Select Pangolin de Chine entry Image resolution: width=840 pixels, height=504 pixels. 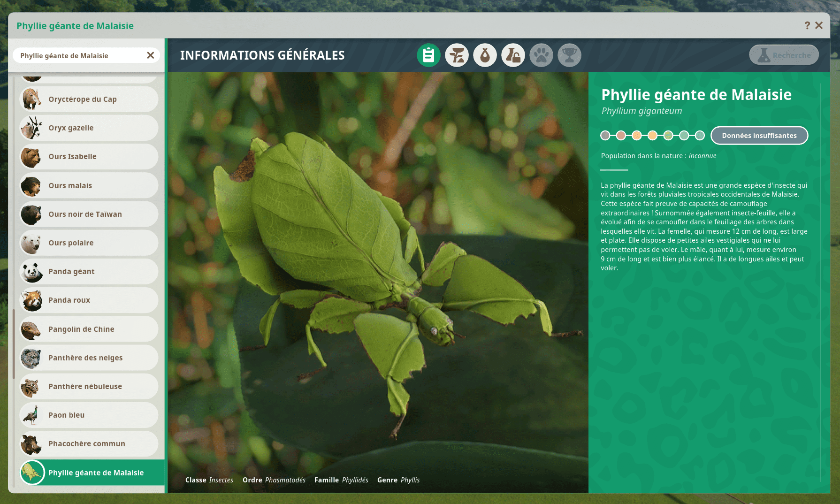pyautogui.click(x=89, y=329)
